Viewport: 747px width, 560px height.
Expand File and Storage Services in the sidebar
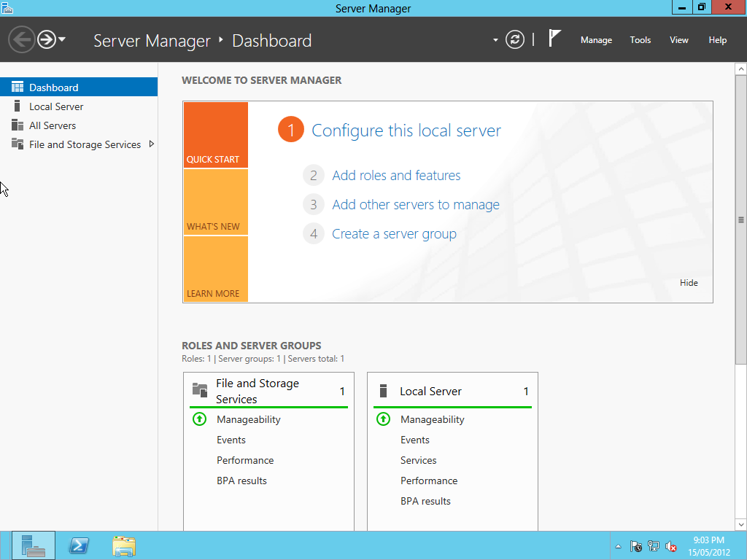point(152,144)
